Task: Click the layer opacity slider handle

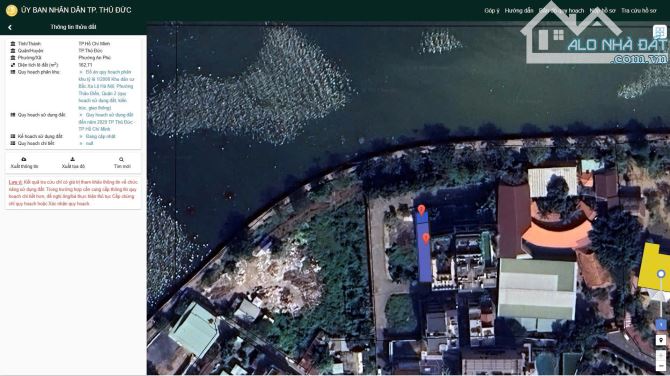Action: [661, 274]
